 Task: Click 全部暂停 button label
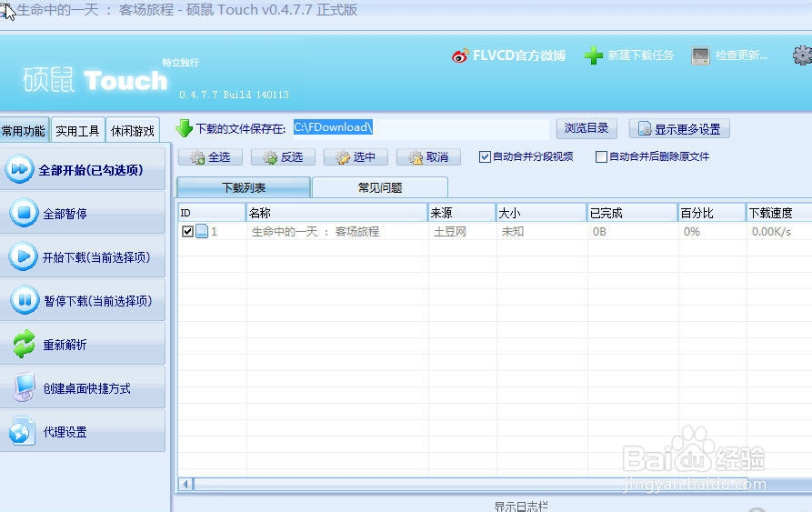[65, 214]
